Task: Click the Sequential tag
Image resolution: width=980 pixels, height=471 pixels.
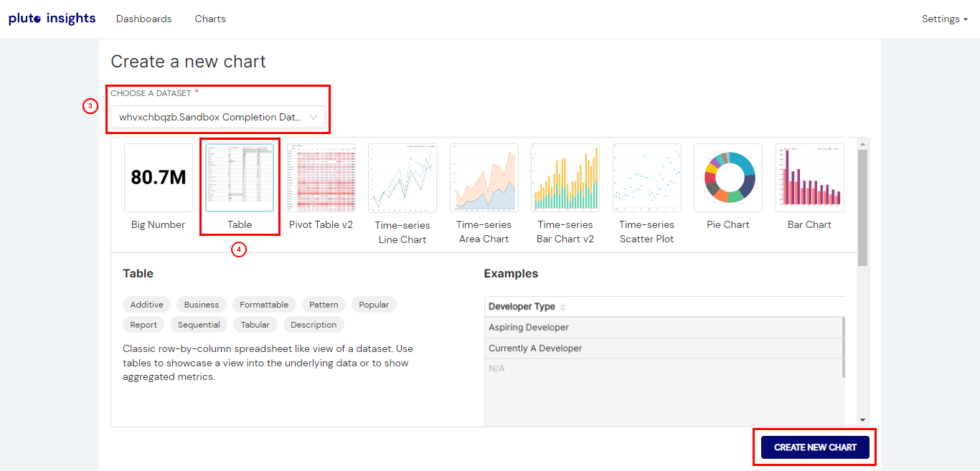Action: (199, 325)
